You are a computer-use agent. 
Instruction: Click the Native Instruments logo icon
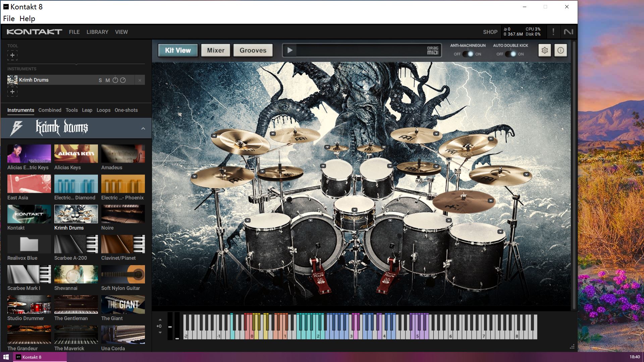coord(569,32)
